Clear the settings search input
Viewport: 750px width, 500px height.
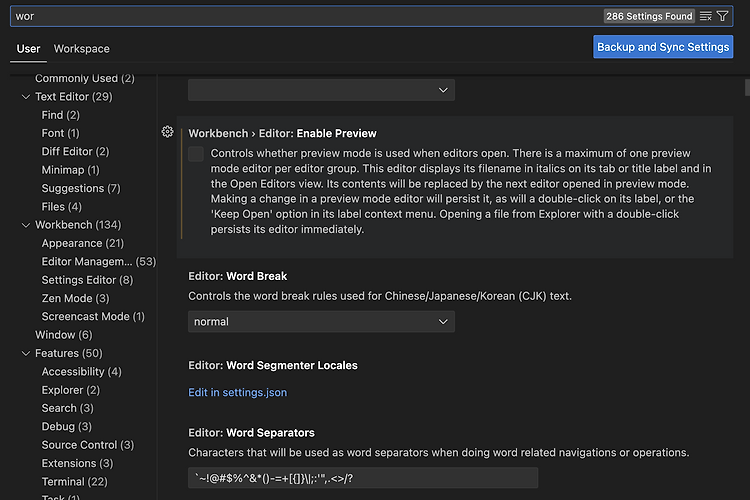706,16
